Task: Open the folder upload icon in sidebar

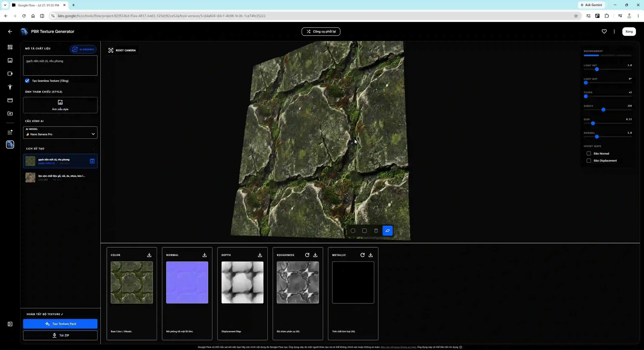Action: [x=10, y=113]
